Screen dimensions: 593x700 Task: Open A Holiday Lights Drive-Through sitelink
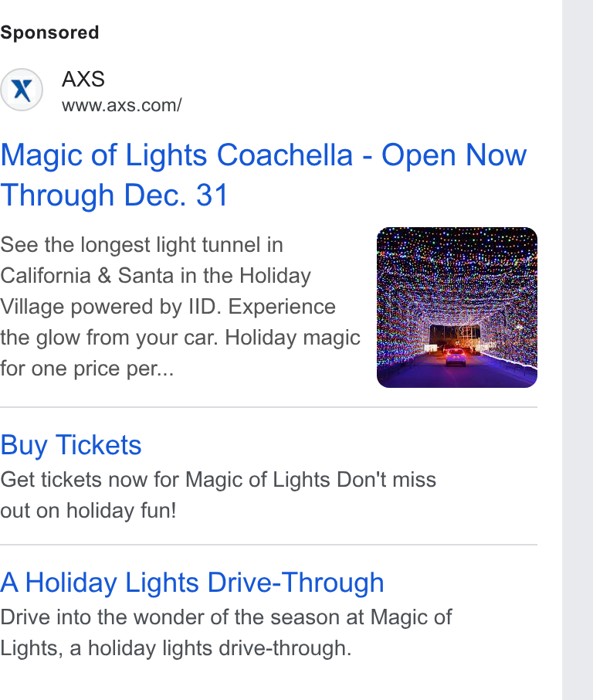pos(191,583)
